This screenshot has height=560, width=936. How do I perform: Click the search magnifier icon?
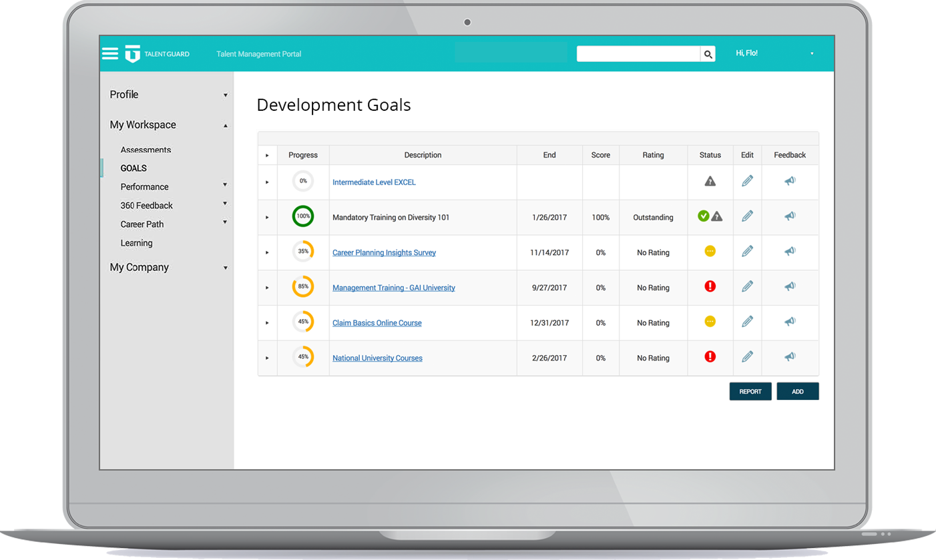click(708, 54)
